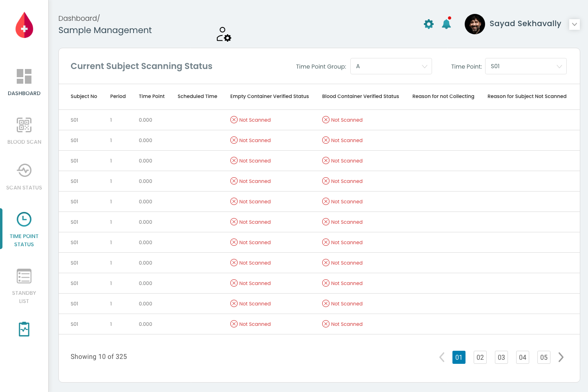Screen dimensions: 588x392
Task: Click the Sample Management page title
Action: pos(105,30)
